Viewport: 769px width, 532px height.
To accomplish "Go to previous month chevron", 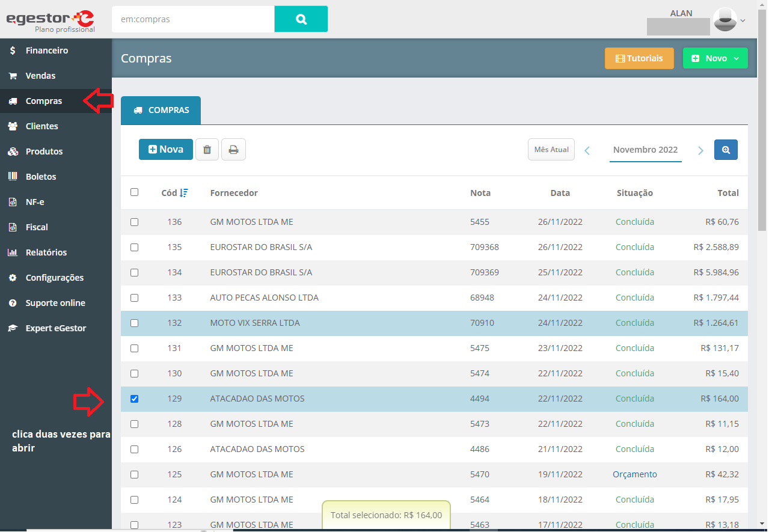I will click(x=587, y=150).
